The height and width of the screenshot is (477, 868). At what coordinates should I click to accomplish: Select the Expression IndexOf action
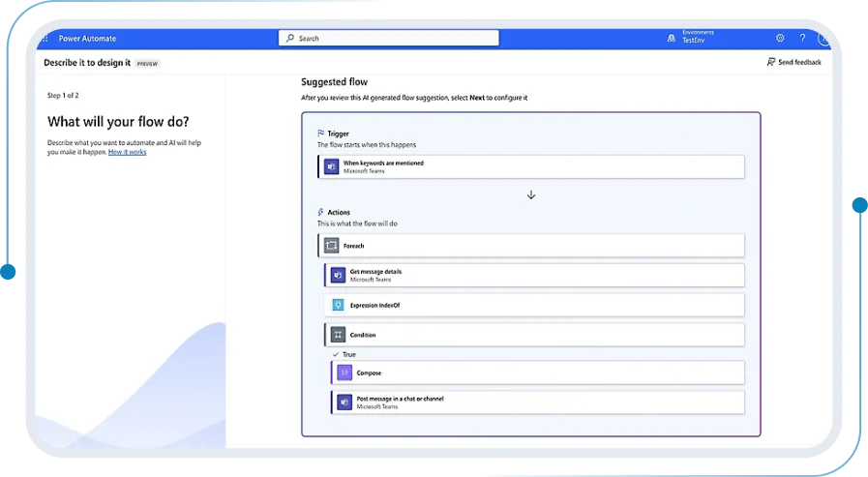[x=534, y=305]
